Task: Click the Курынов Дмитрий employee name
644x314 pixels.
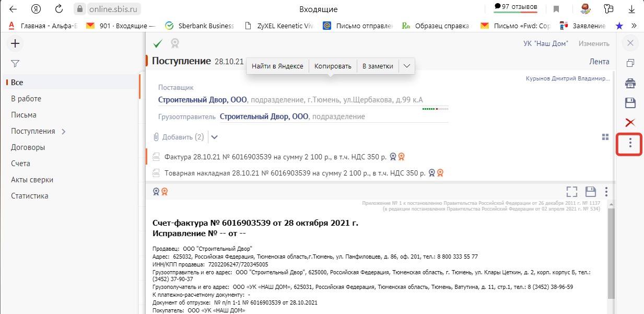Action: [x=568, y=78]
